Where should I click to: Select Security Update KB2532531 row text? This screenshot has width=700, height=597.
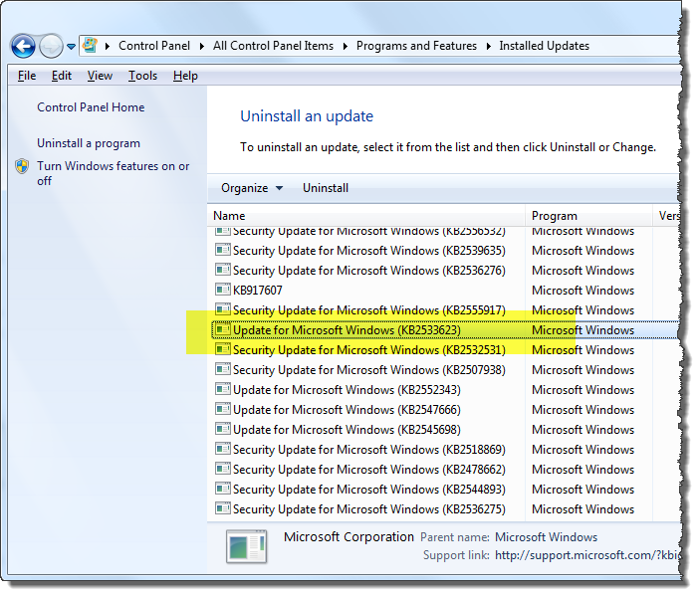pyautogui.click(x=369, y=350)
